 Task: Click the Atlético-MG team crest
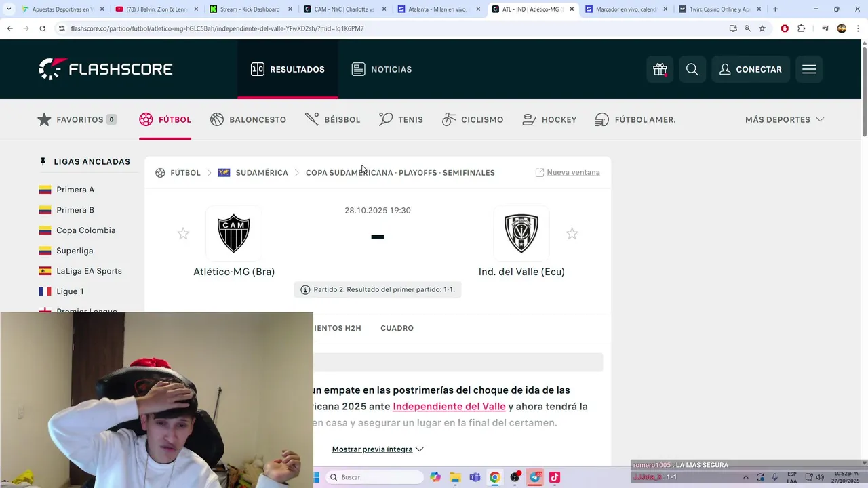(234, 233)
